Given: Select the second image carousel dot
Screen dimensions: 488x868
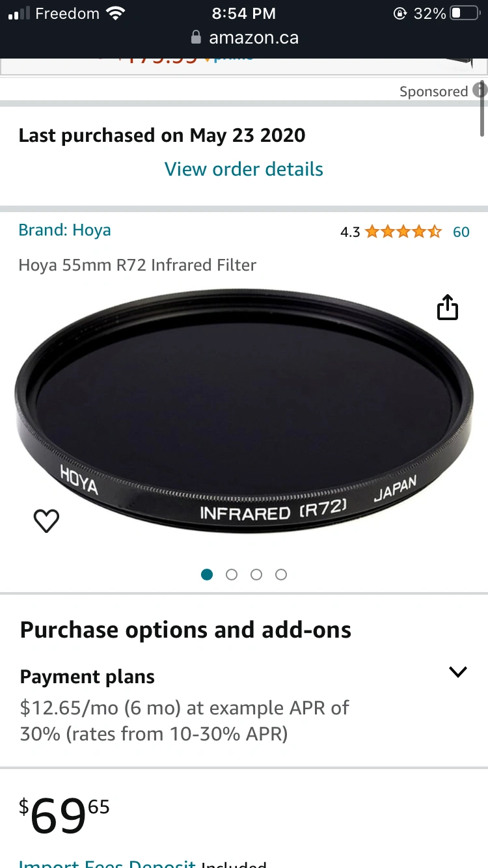Looking at the screenshot, I should (232, 575).
